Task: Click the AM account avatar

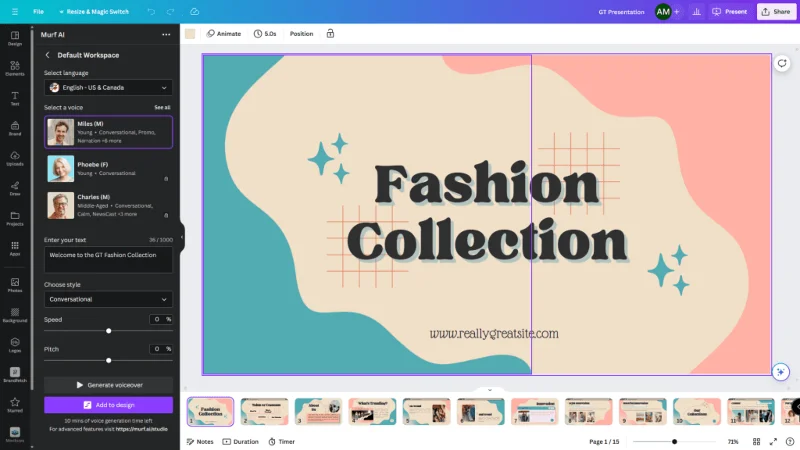Action: pyautogui.click(x=663, y=11)
